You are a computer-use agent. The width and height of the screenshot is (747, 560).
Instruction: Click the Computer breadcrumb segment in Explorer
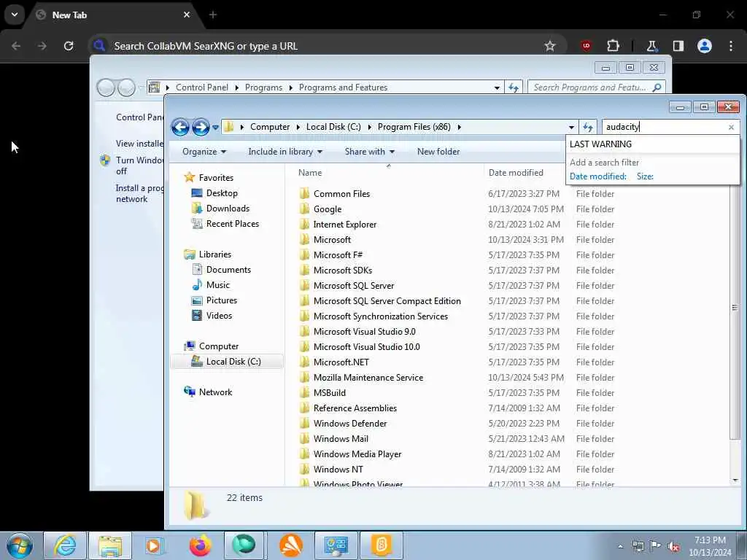[x=270, y=127]
